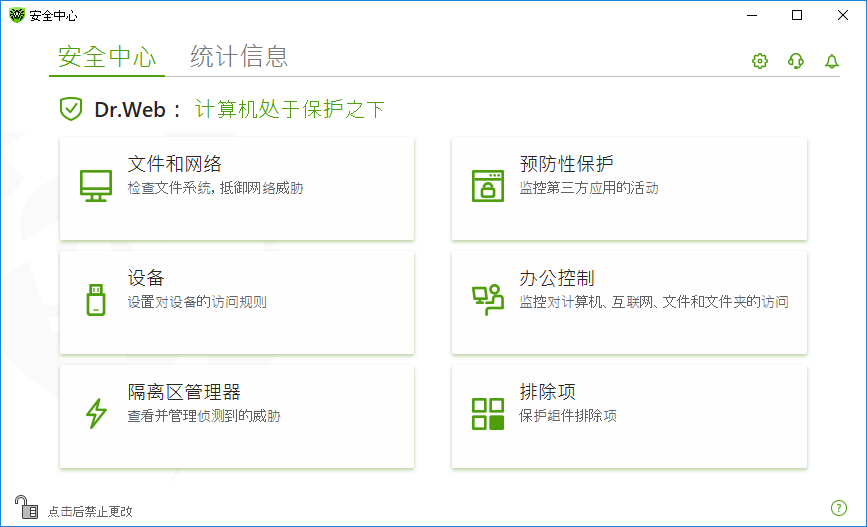The width and height of the screenshot is (867, 527).
Task: Click description 设置对设备的访问规则
Action: click(197, 302)
